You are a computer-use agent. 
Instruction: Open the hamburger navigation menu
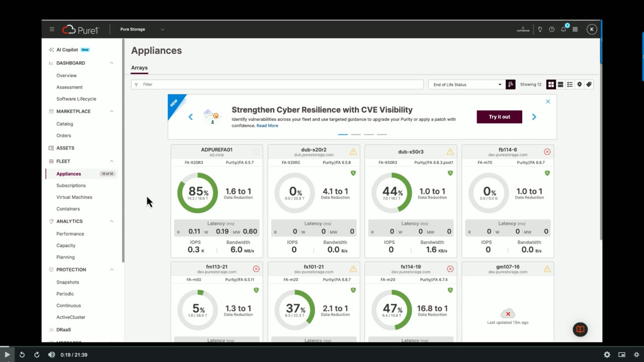pyautogui.click(x=52, y=29)
